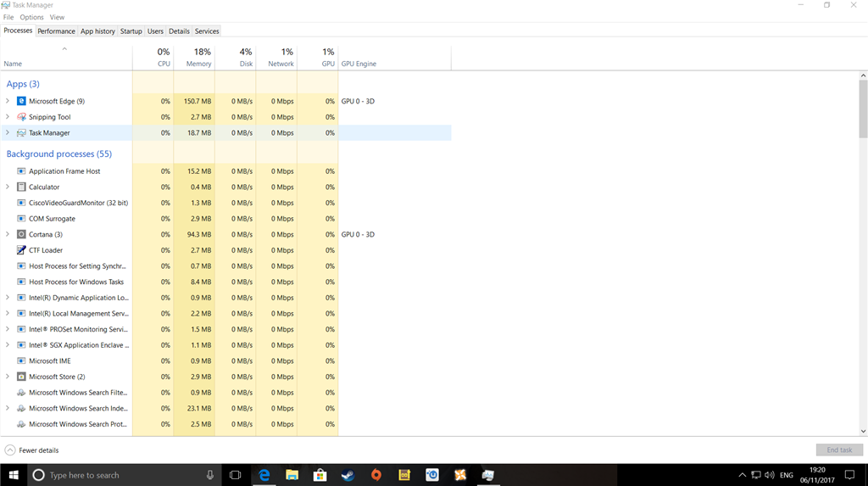Click the COM Surrogate process icon
868x486 pixels.
tap(21, 218)
